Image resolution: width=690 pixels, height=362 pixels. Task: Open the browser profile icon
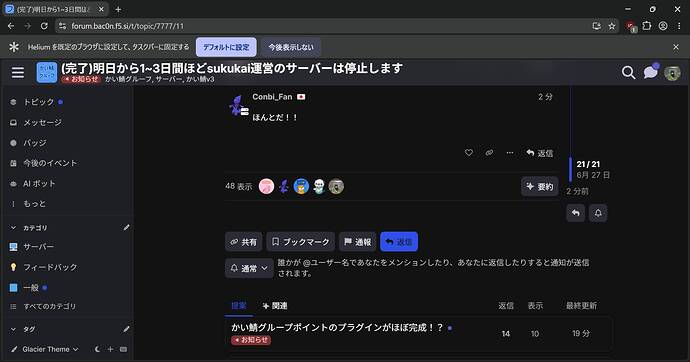[x=663, y=26]
